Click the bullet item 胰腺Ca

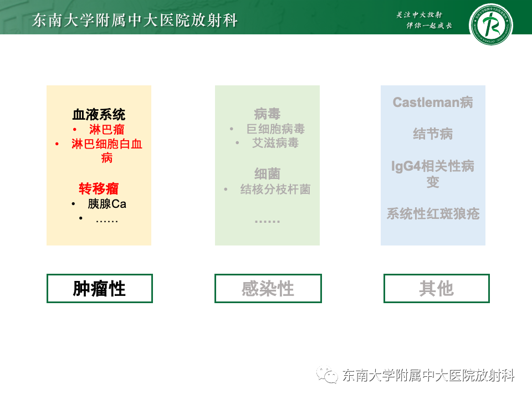[107, 204]
